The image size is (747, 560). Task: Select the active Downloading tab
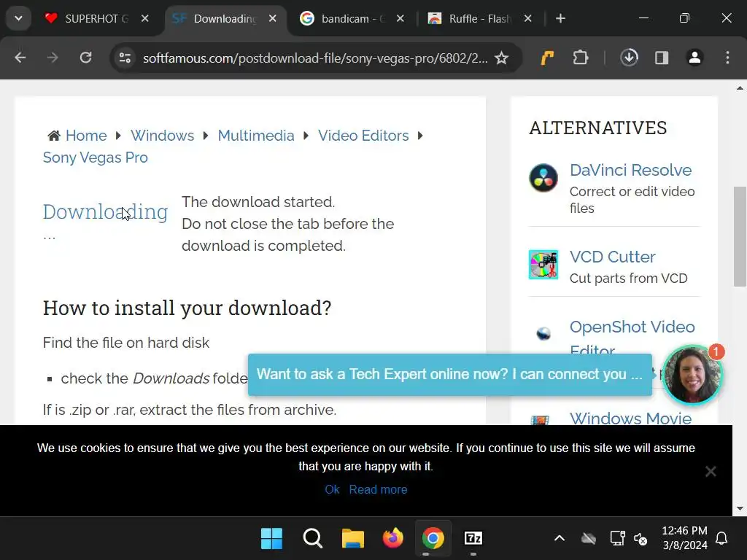pyautogui.click(x=225, y=18)
